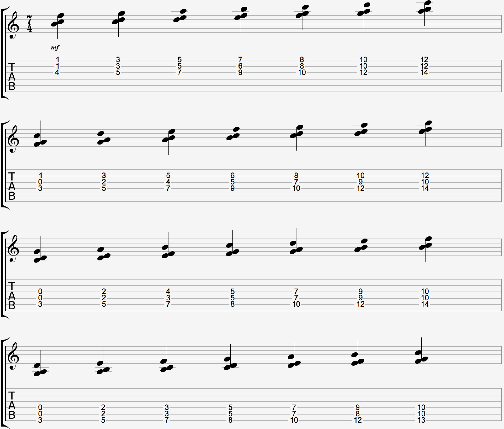Image resolution: width=504 pixels, height=429 pixels.
Task: Click fret 4 in the first system's tab
Action: [57, 72]
